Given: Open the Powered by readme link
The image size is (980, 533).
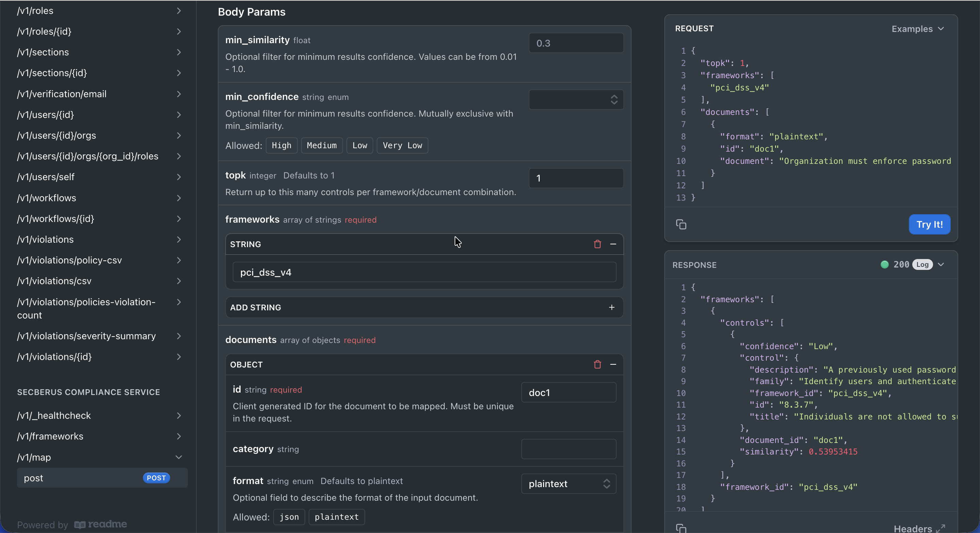Looking at the screenshot, I should [72, 525].
